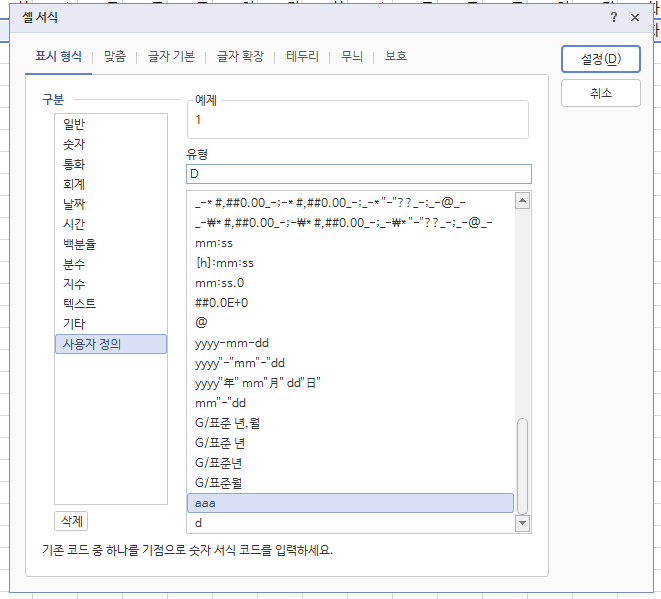661x599 pixels.
Task: Select 회계 category
Action: [111, 184]
